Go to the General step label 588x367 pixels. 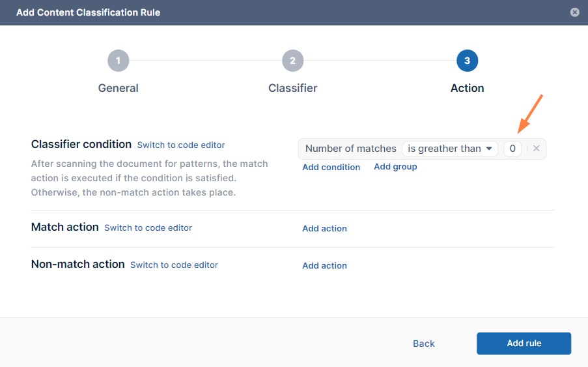click(118, 88)
